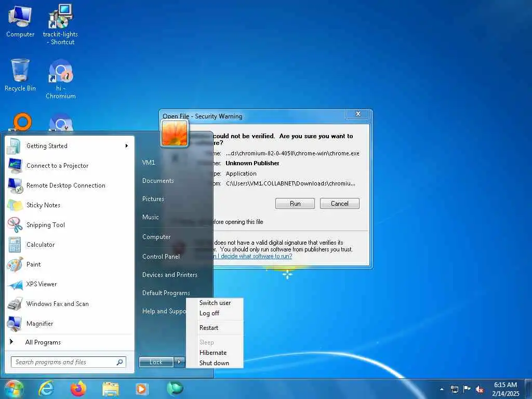Screen dimensions: 532x399
Task: Click Run in Security Warning dialog
Action: pos(295,204)
